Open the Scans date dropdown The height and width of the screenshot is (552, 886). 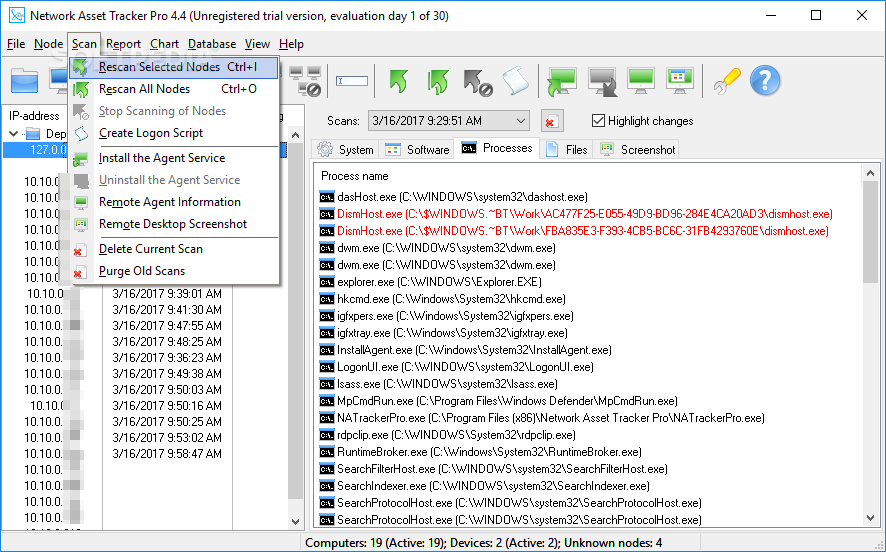449,120
